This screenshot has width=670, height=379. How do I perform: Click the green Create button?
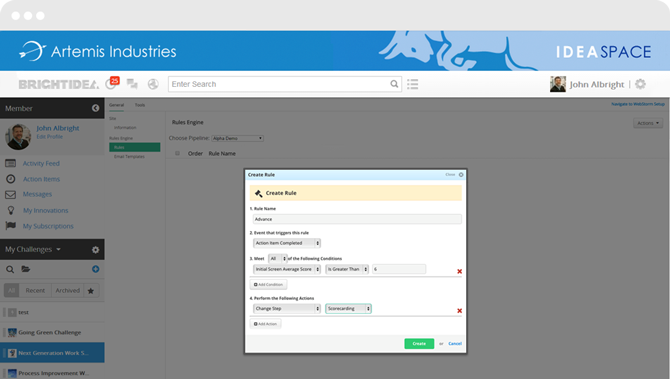(x=419, y=344)
